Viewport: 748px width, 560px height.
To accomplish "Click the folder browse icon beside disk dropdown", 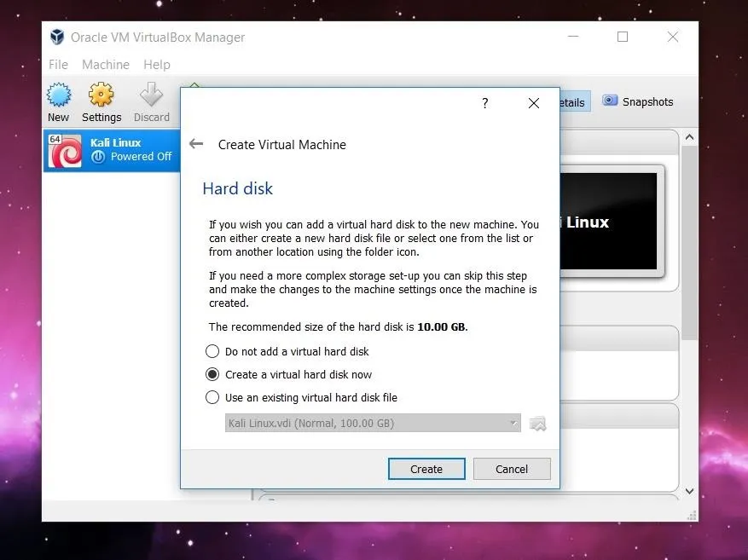I will (x=537, y=424).
